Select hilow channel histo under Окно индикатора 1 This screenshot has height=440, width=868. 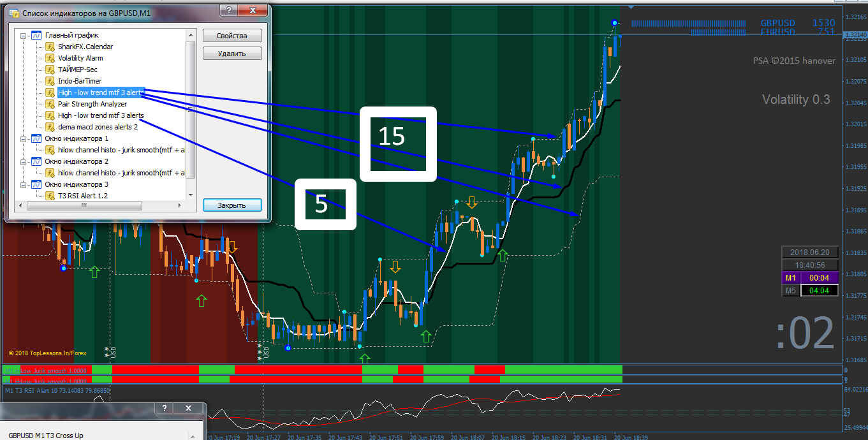(121, 150)
